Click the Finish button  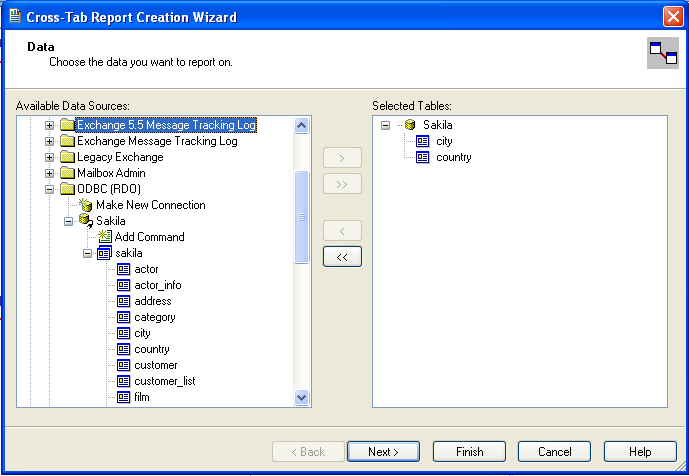point(469,452)
